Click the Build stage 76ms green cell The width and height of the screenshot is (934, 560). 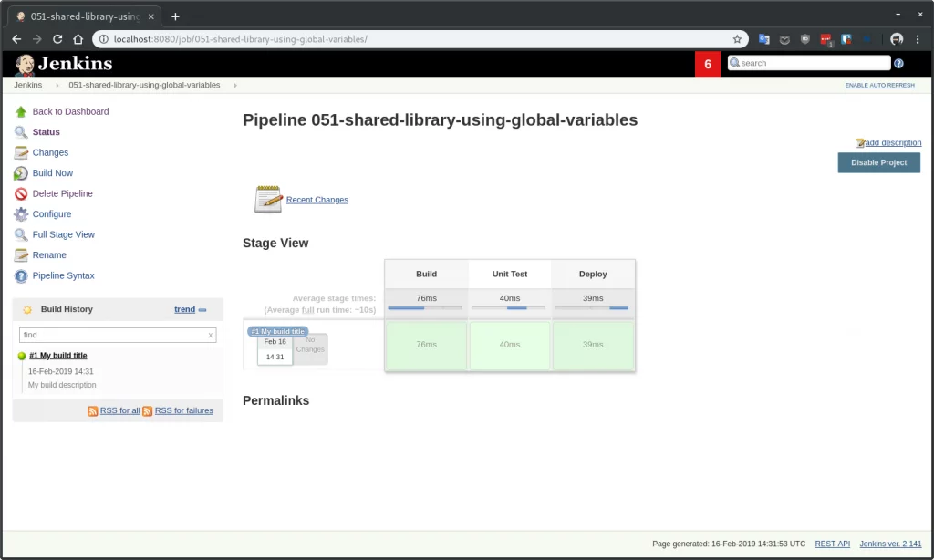click(x=427, y=346)
